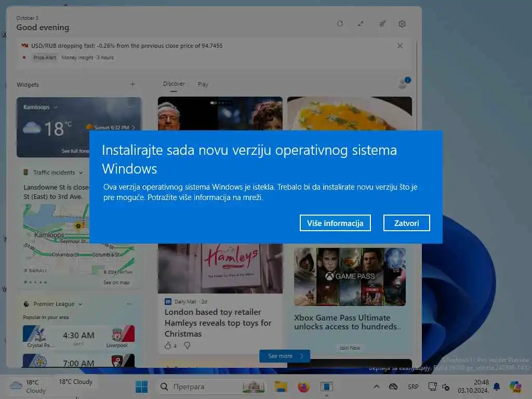Screen dimensions: 532x399
Task: Open the food dish article card
Action: point(350,113)
